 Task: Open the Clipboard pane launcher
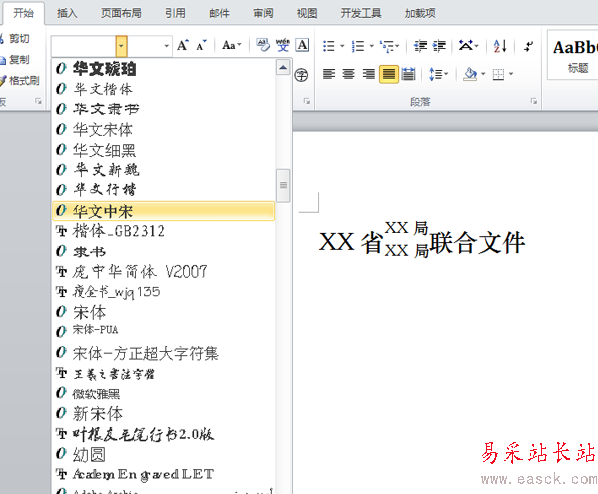(38, 101)
